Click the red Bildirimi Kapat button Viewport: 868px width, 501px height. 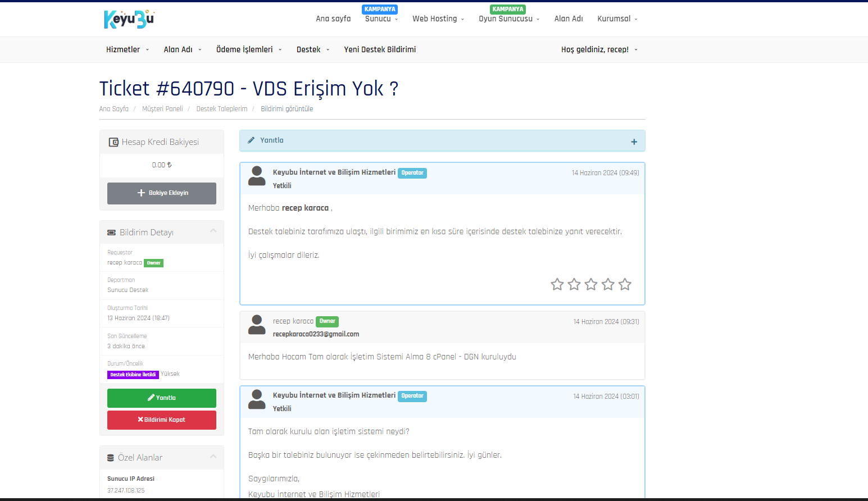pyautogui.click(x=162, y=420)
